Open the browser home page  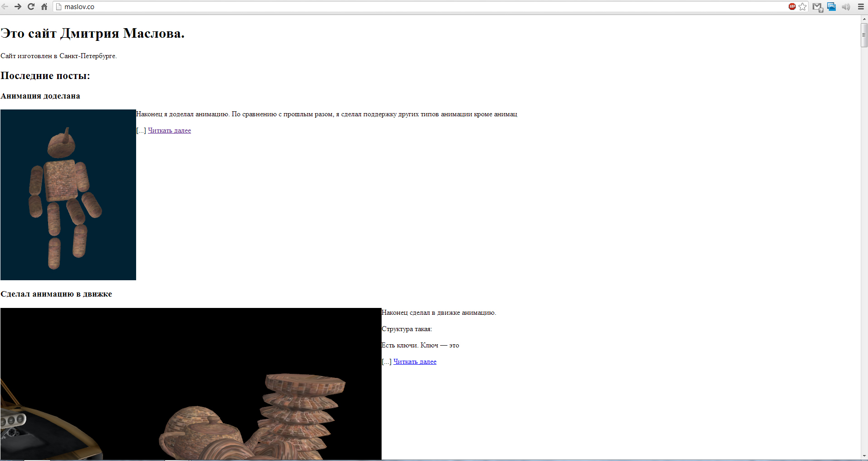click(44, 7)
